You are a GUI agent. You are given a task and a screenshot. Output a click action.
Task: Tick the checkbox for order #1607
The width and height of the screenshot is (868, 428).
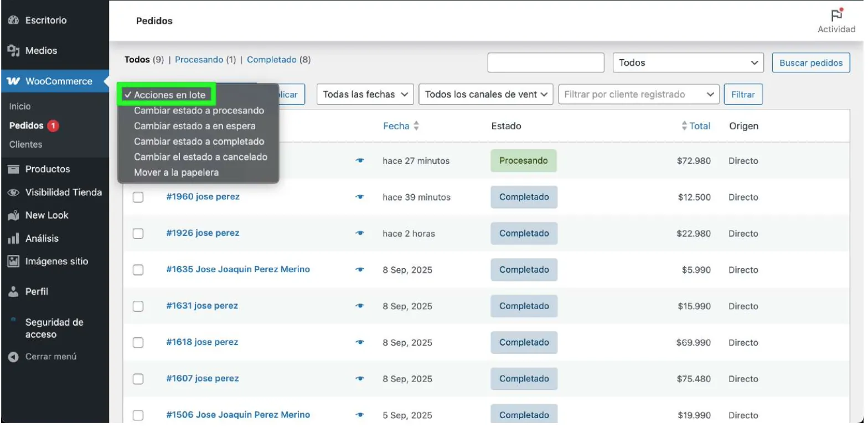click(x=138, y=379)
